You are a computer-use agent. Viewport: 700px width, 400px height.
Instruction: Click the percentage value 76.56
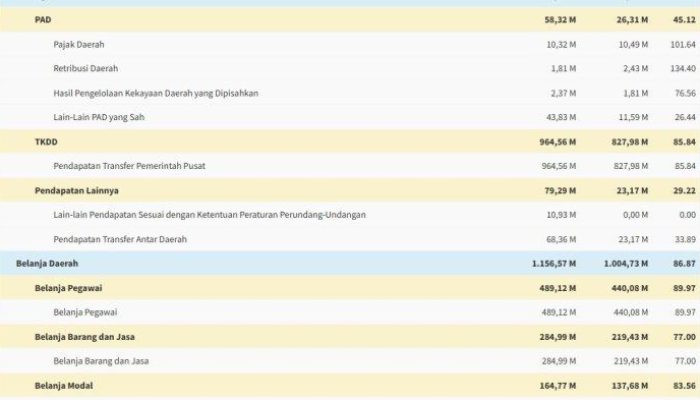click(x=685, y=93)
